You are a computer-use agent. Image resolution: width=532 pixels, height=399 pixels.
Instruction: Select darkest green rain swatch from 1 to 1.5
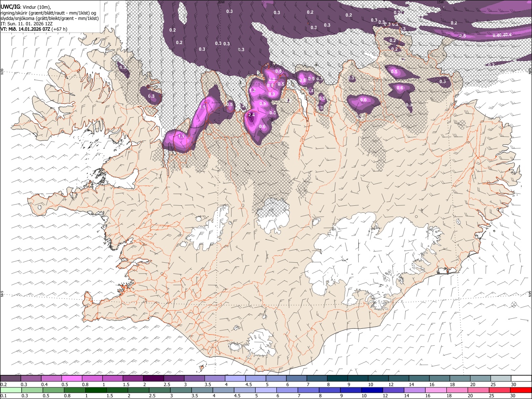click(96, 390)
